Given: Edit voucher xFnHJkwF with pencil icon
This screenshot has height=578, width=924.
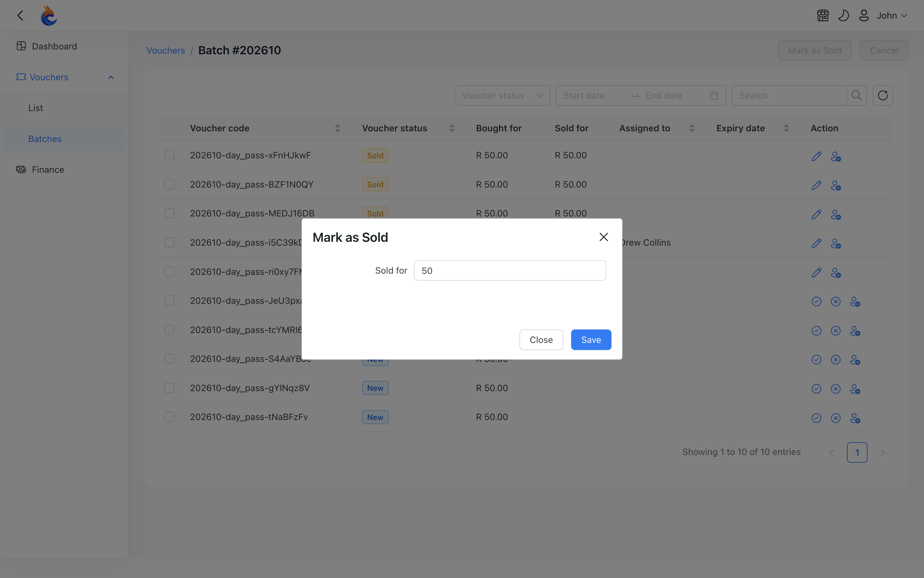Looking at the screenshot, I should [816, 156].
